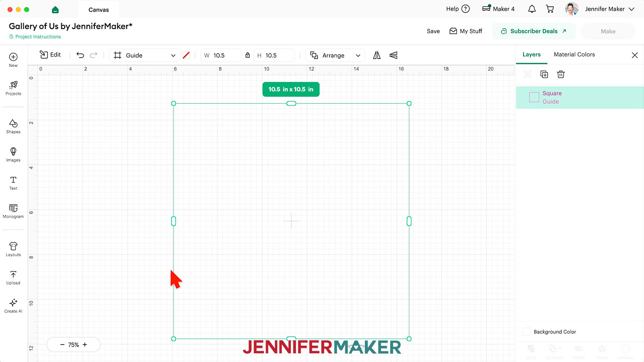
Task: Click the 10.5 in x 10.5 in size label
Action: [291, 89]
